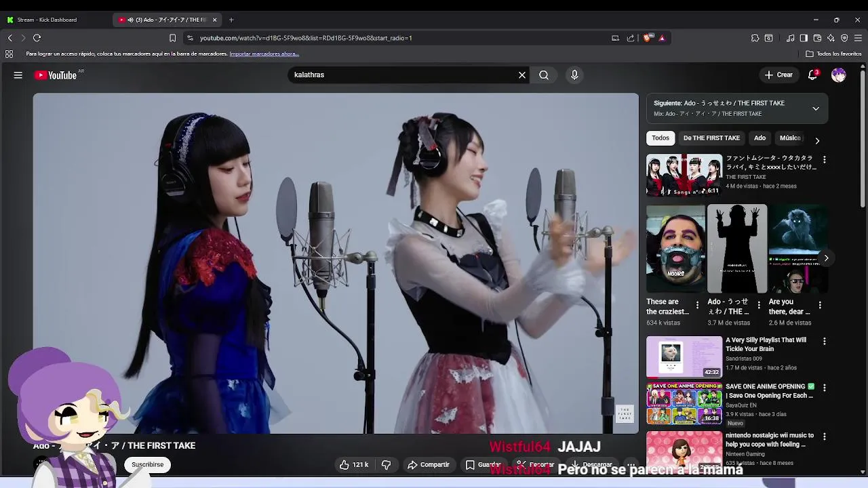Open the These are the craziest short

pos(675,249)
